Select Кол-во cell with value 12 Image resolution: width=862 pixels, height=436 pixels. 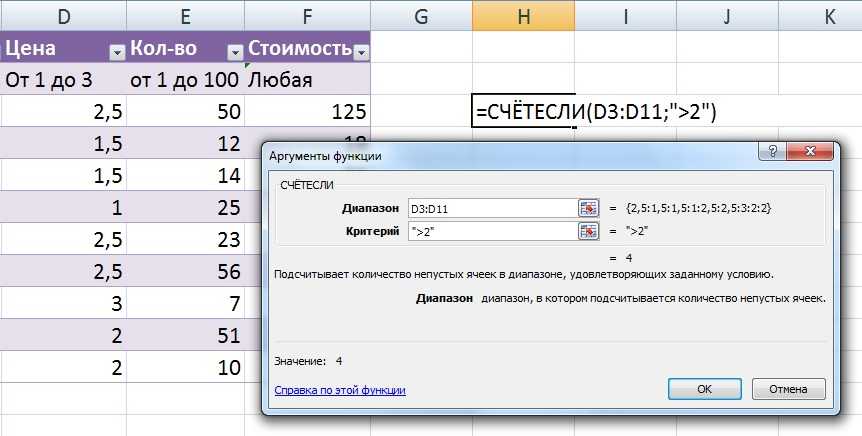[x=185, y=143]
